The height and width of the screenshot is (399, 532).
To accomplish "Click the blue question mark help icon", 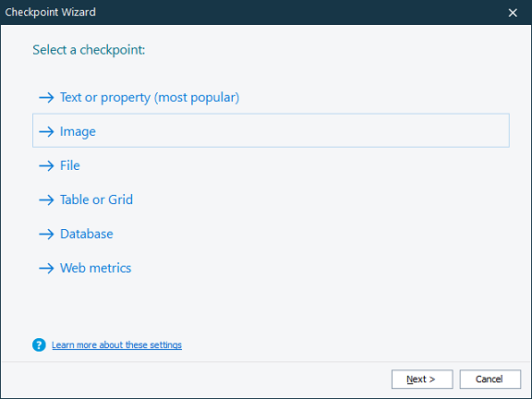I will 39,345.
